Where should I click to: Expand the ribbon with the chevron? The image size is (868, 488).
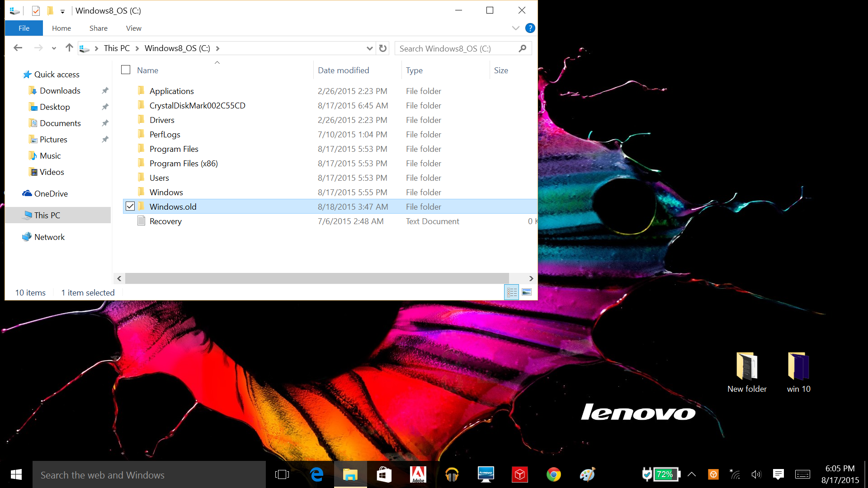[x=515, y=28]
